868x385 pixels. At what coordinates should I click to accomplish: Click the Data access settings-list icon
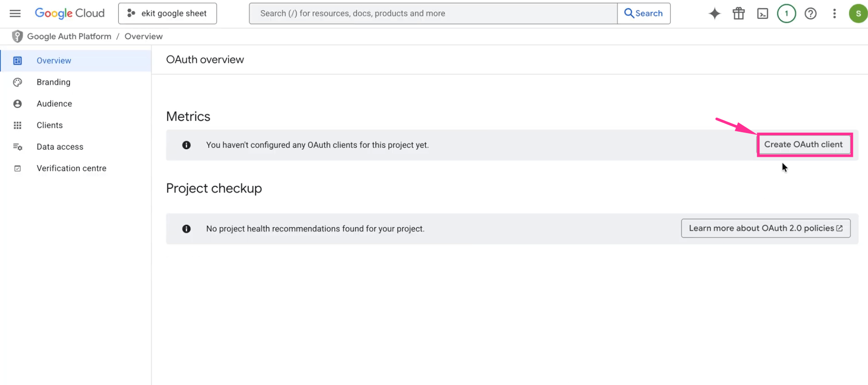click(x=18, y=147)
